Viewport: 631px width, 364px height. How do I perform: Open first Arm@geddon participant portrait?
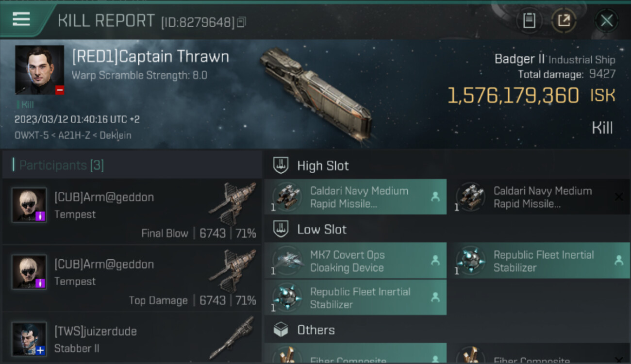tap(29, 205)
